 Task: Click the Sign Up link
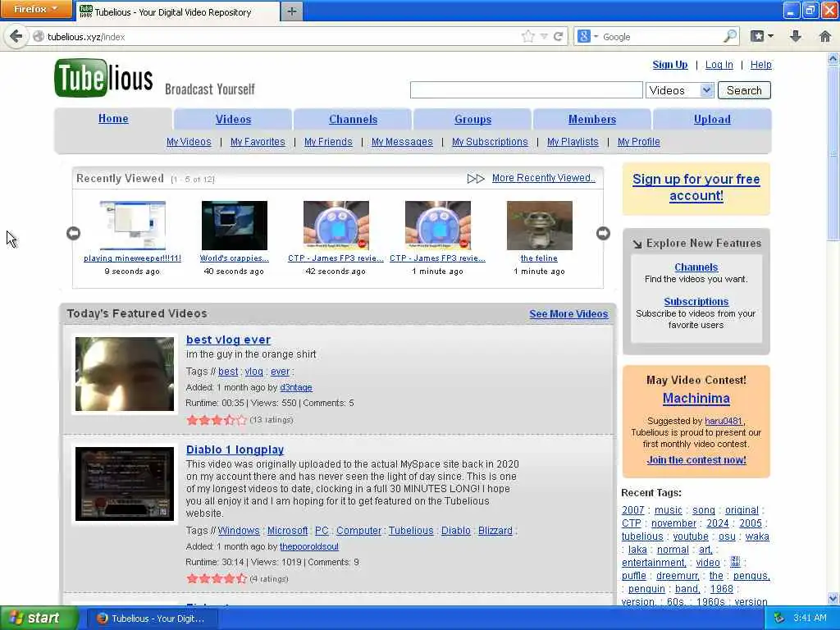click(669, 65)
